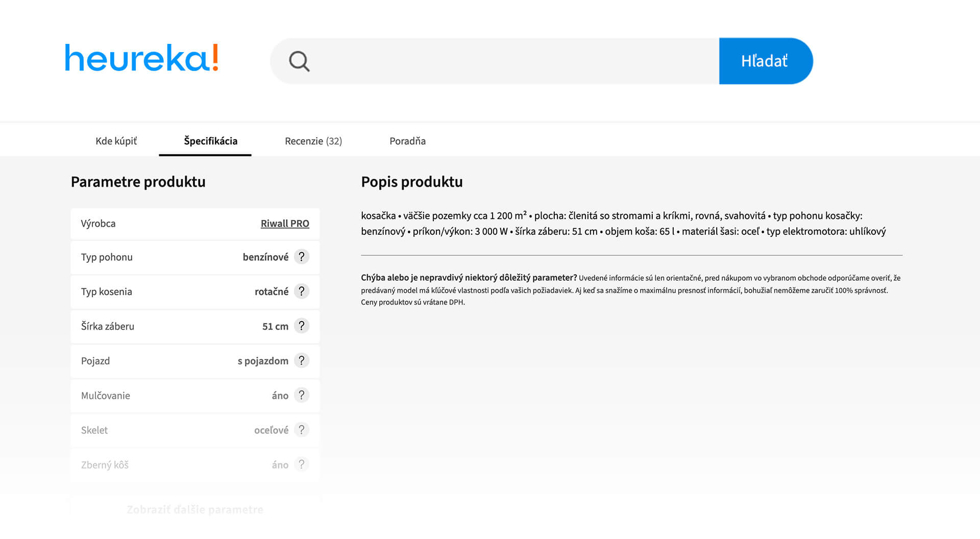Open the Riwall PRO manufacturer link
The image size is (980, 539).
point(285,224)
